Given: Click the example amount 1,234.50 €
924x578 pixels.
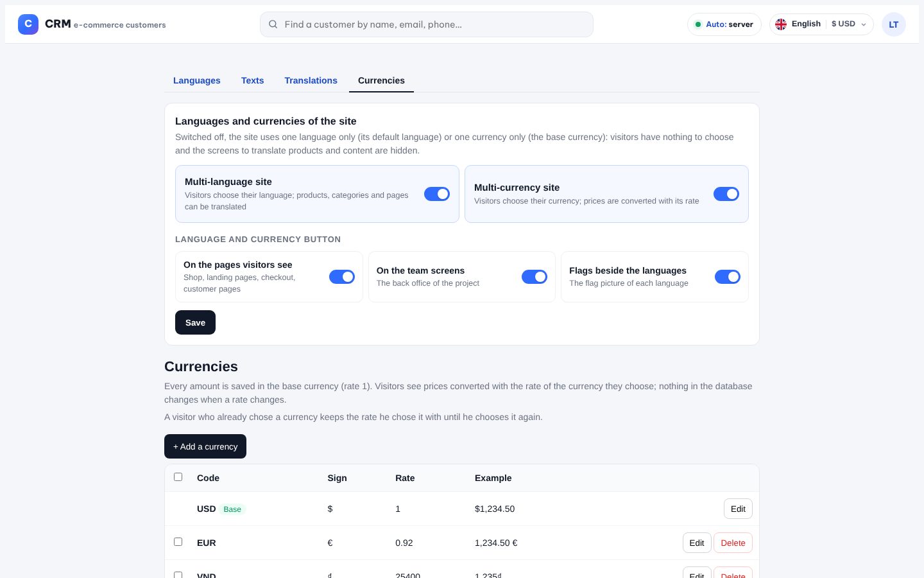Looking at the screenshot, I should (496, 543).
